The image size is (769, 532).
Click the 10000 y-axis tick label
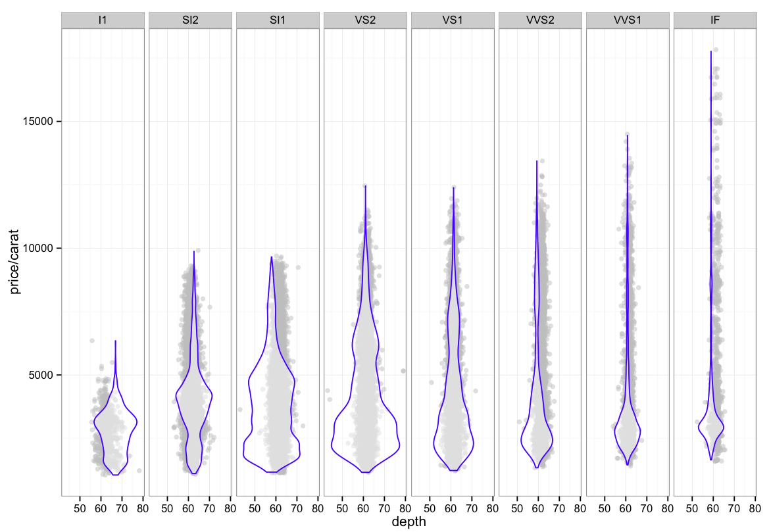(43, 249)
